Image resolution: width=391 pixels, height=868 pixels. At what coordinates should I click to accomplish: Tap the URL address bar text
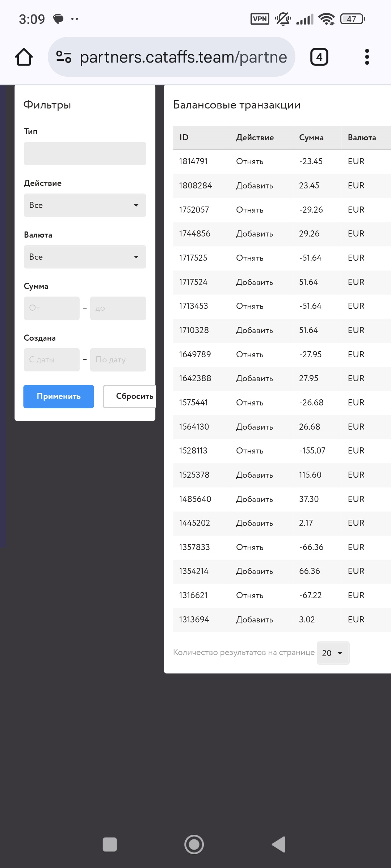(x=183, y=57)
